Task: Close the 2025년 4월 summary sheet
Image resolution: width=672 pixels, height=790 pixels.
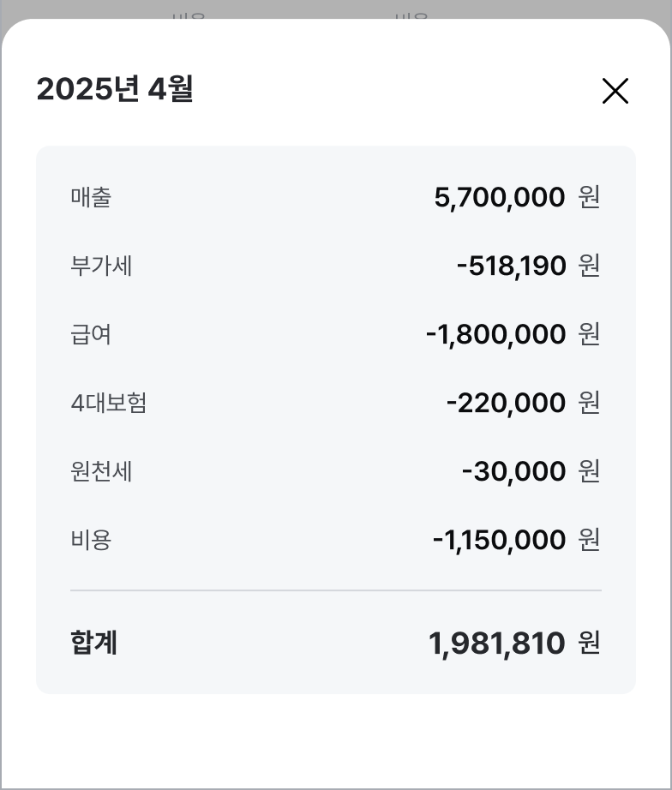Action: 615,91
